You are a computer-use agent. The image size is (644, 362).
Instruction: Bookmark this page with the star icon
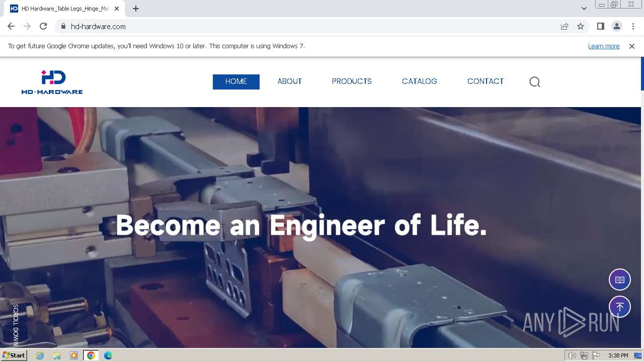tap(581, 27)
